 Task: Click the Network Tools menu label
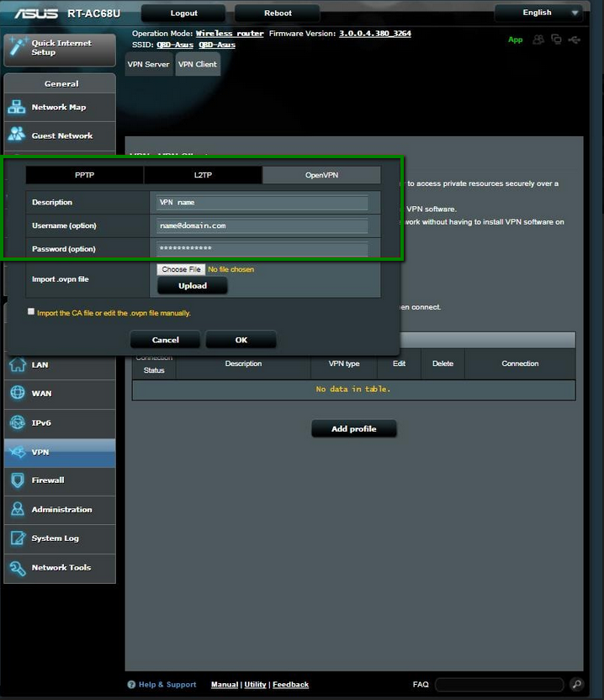pos(61,567)
